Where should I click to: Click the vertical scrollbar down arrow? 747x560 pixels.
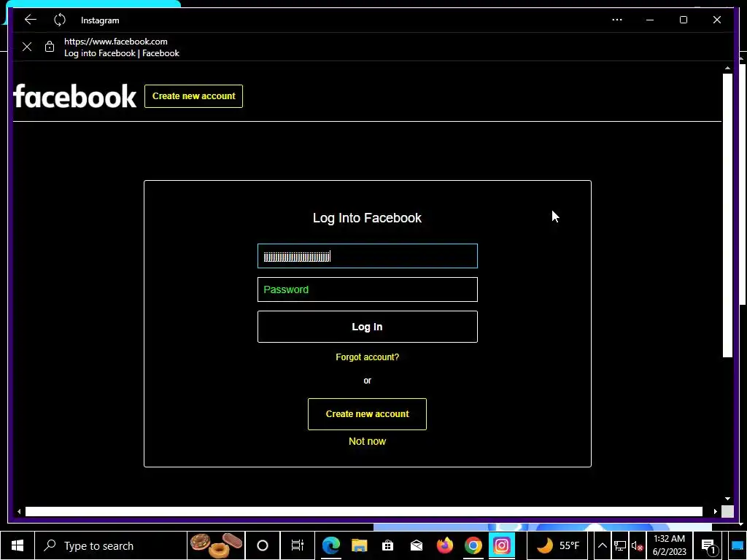[727, 499]
